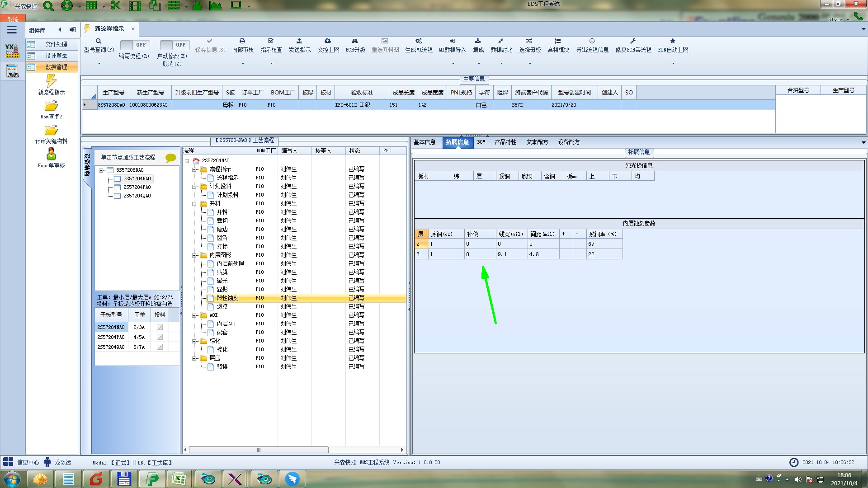Click the green user silhouette icon
Screen dimensions: 868x488
pos(197,5)
